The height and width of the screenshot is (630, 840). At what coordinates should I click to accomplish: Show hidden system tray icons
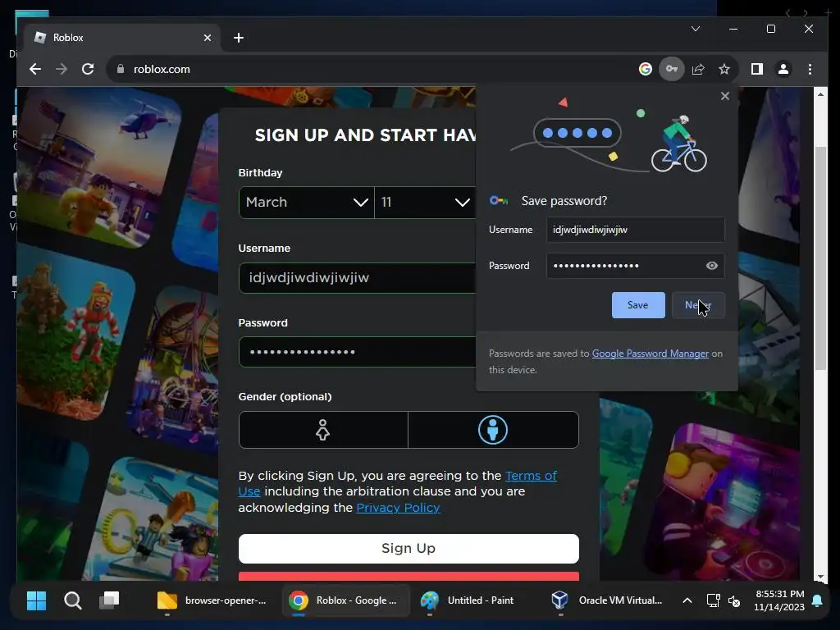click(x=687, y=600)
